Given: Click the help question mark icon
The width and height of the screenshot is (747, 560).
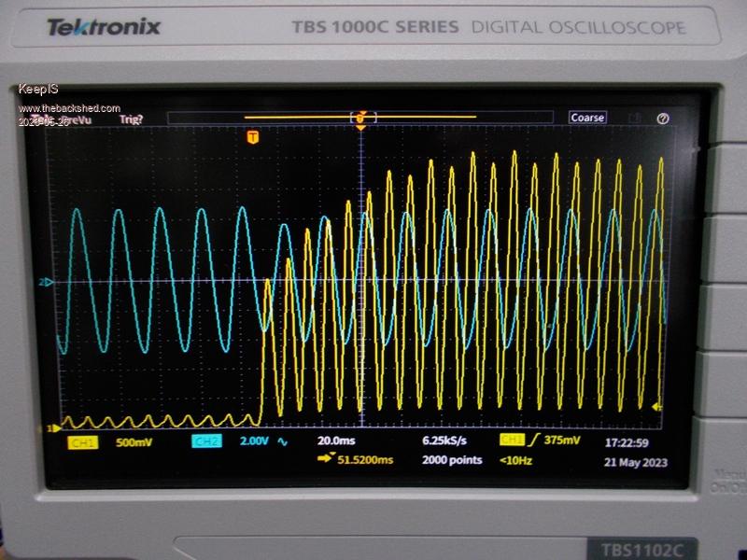Looking at the screenshot, I should tap(662, 119).
